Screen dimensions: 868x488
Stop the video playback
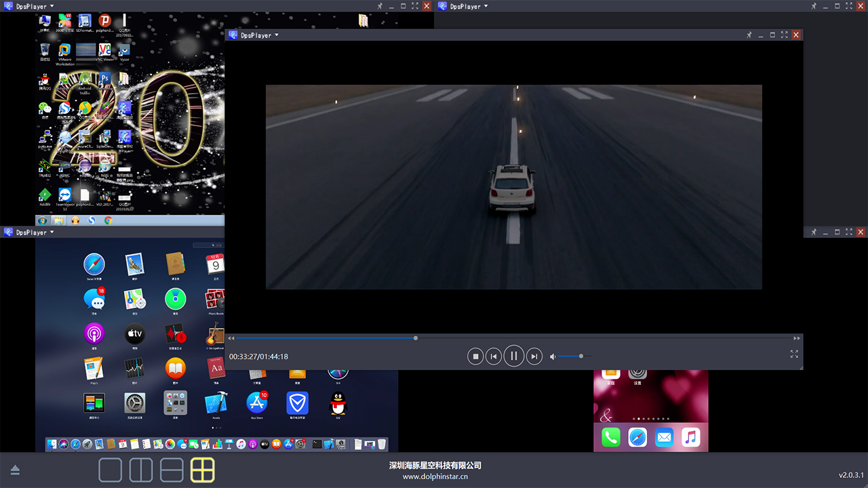pos(476,357)
